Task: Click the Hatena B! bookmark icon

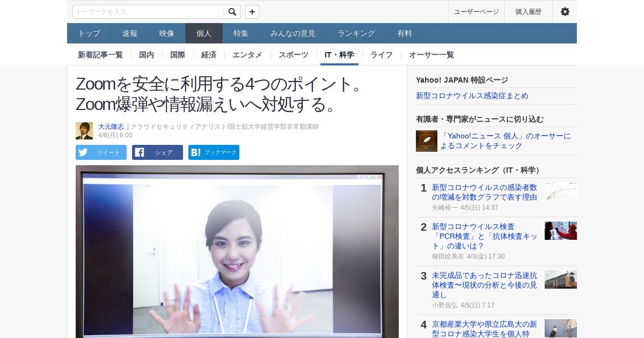Action: (x=196, y=152)
